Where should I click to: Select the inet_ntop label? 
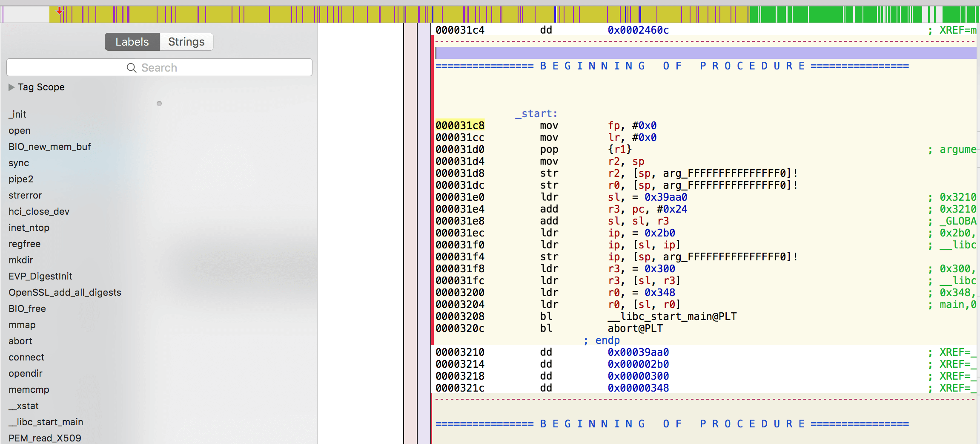(29, 228)
